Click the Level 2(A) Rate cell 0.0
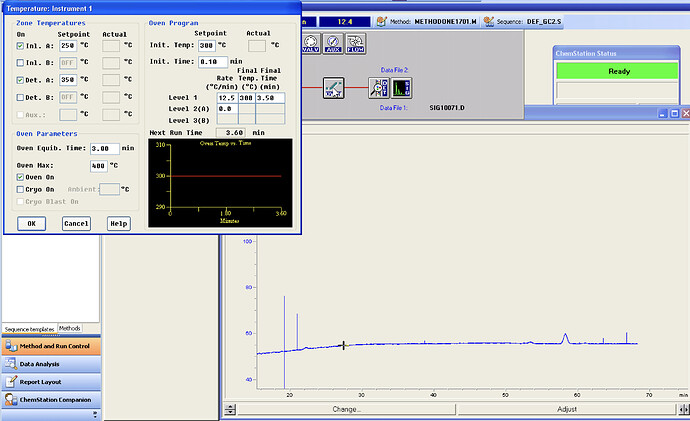Screen dimensions: 690x421 tap(228, 109)
